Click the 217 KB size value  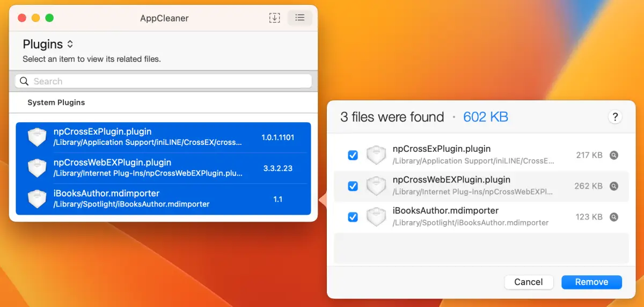tap(589, 155)
